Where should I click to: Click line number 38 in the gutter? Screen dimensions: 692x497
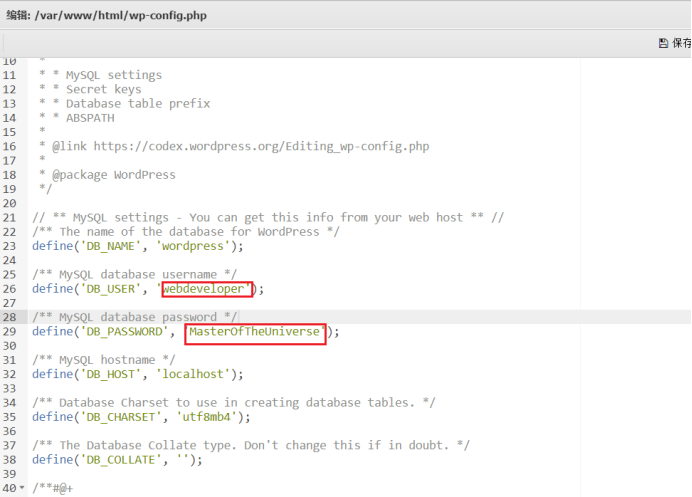(x=9, y=460)
